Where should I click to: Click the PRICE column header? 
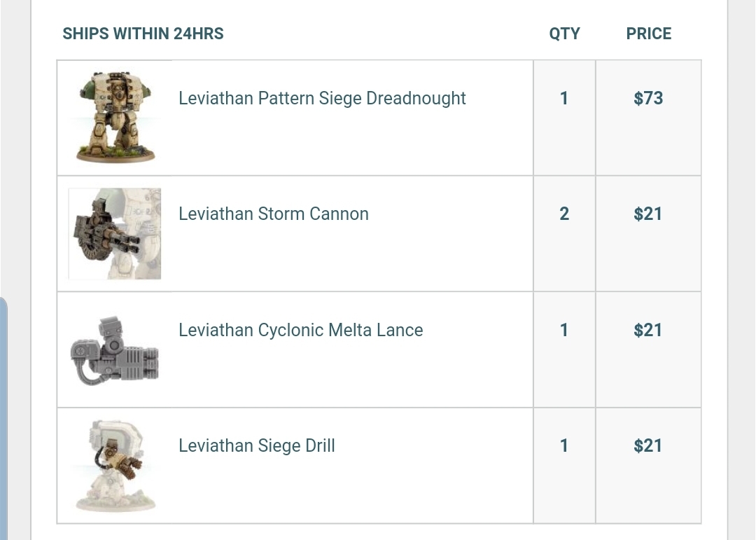[648, 34]
